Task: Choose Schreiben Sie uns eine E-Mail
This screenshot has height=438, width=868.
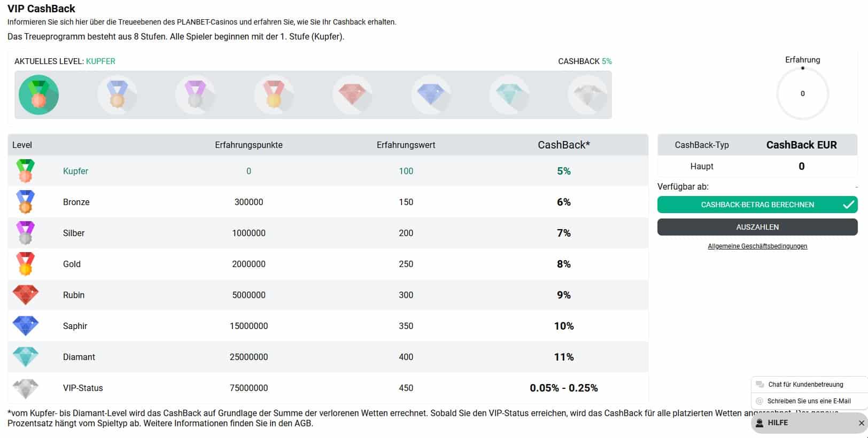Action: coord(809,401)
